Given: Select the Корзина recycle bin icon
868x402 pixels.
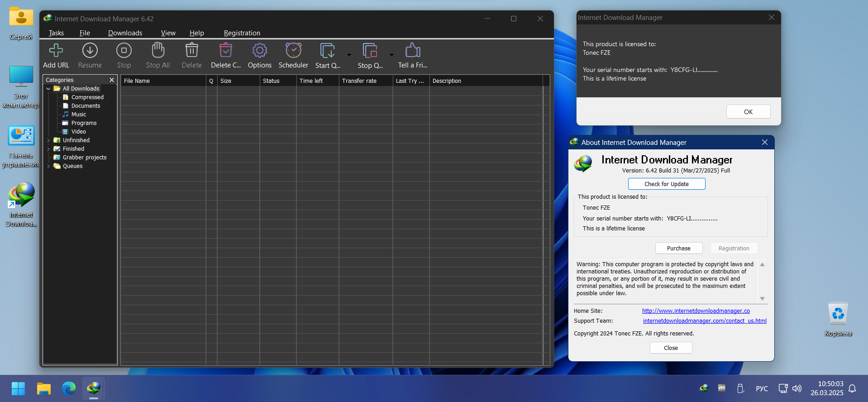Looking at the screenshot, I should (x=838, y=320).
